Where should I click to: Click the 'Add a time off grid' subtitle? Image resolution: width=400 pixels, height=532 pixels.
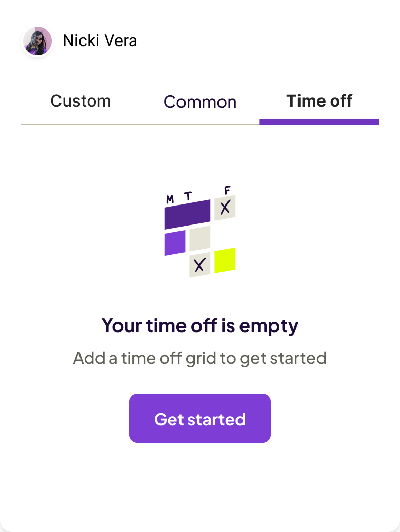(199, 358)
